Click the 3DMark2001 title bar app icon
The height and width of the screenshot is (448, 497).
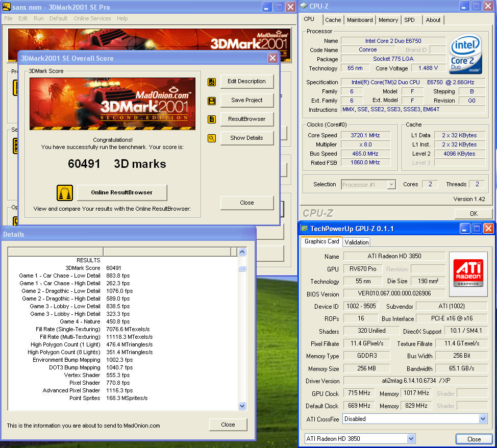(6, 7)
